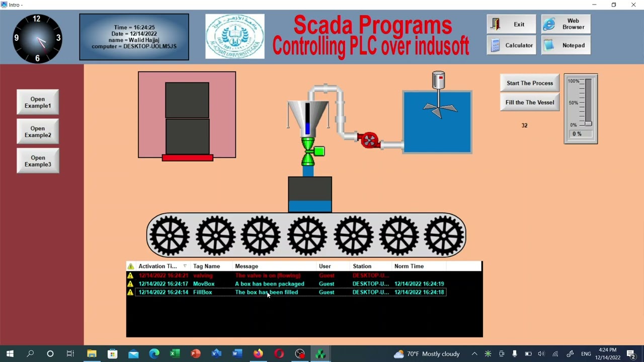
Task: Open File Explorer from taskbar
Action: click(92, 354)
